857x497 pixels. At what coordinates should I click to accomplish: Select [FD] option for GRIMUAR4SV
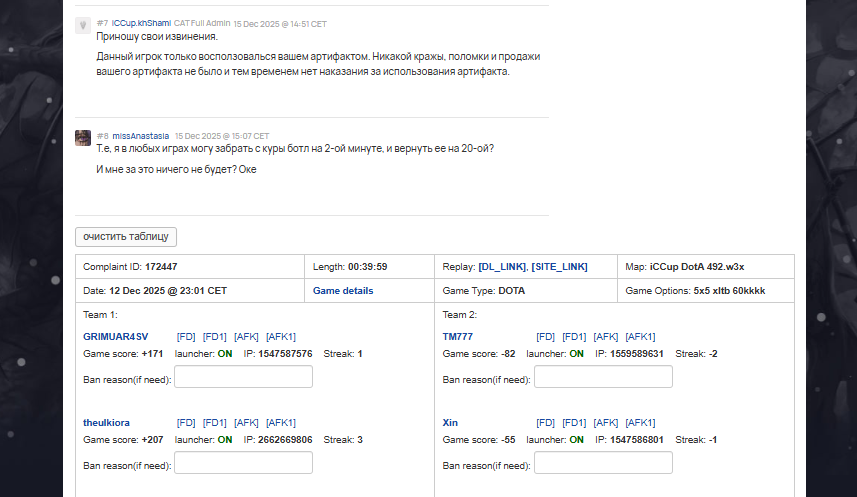click(x=186, y=337)
